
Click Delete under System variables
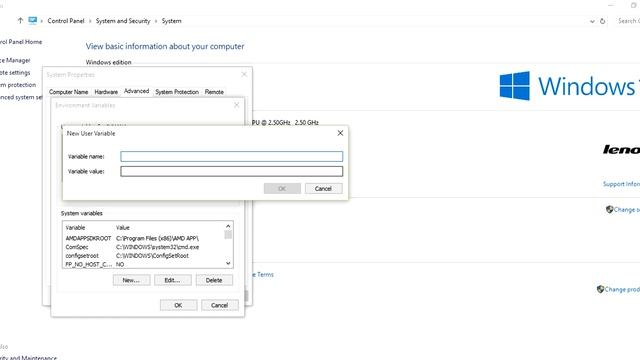[x=214, y=280]
